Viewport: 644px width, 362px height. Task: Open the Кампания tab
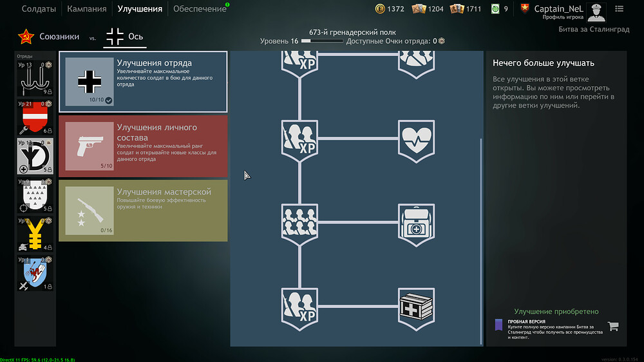point(87,8)
